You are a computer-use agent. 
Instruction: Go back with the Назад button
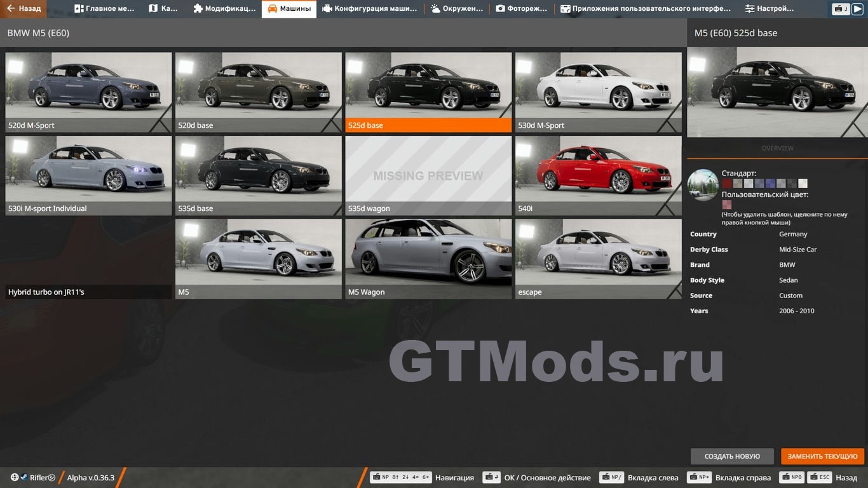tap(24, 9)
